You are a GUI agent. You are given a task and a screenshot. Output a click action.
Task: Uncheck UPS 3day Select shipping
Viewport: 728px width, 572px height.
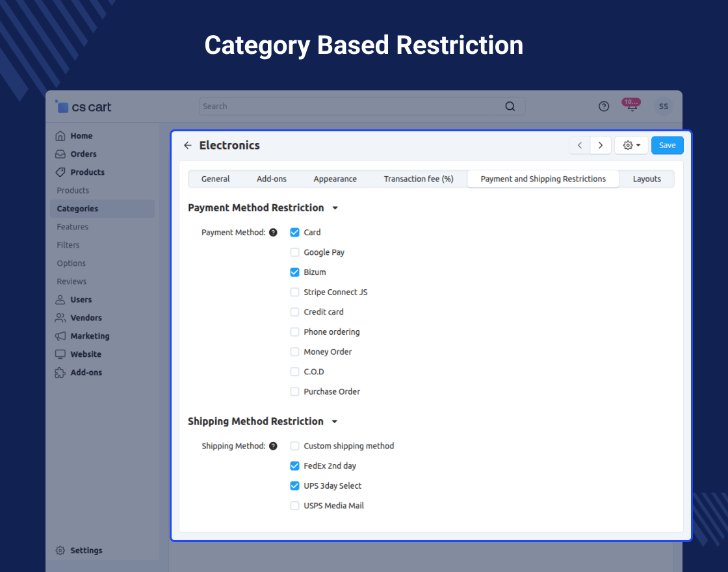point(294,486)
